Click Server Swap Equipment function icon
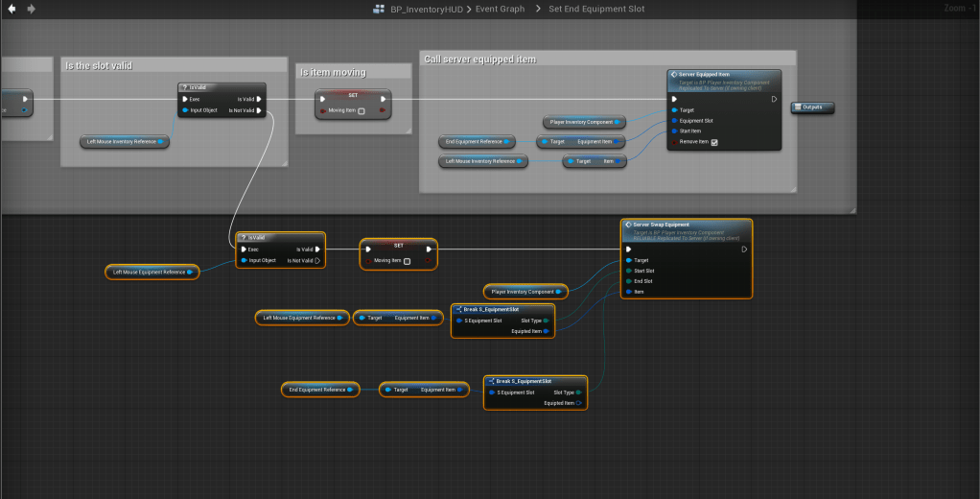Image resolution: width=980 pixels, height=499 pixels. (x=628, y=225)
